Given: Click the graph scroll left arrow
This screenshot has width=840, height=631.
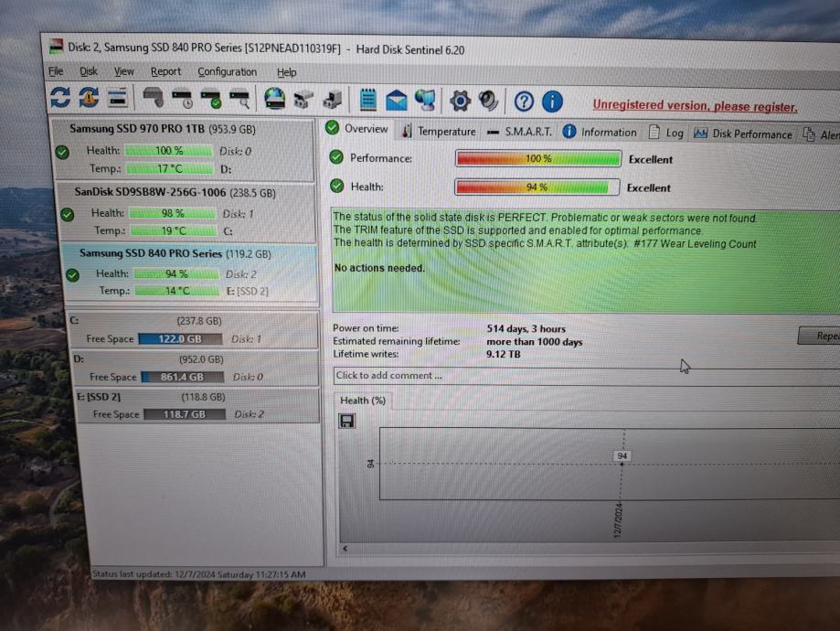Looking at the screenshot, I should tap(345, 548).
